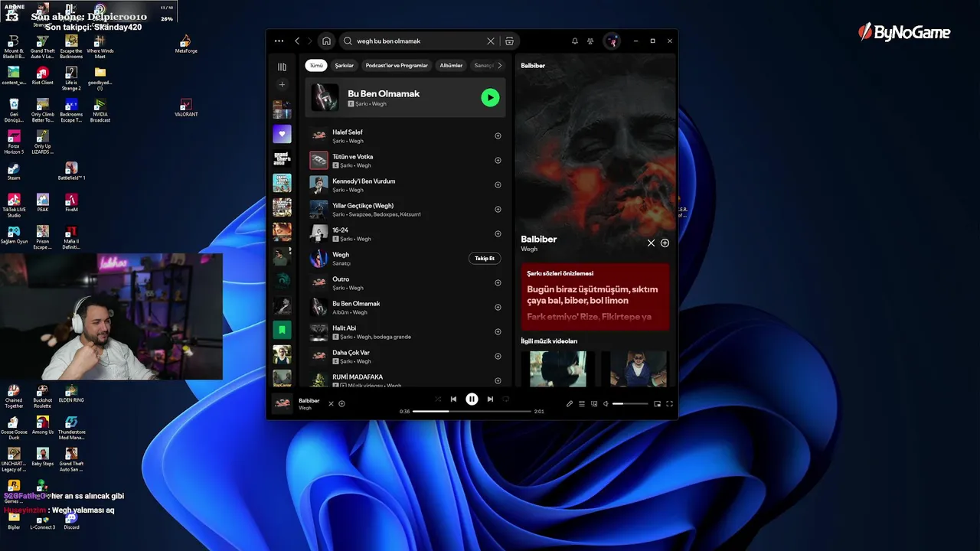Seek on the track progress bar

(472, 412)
